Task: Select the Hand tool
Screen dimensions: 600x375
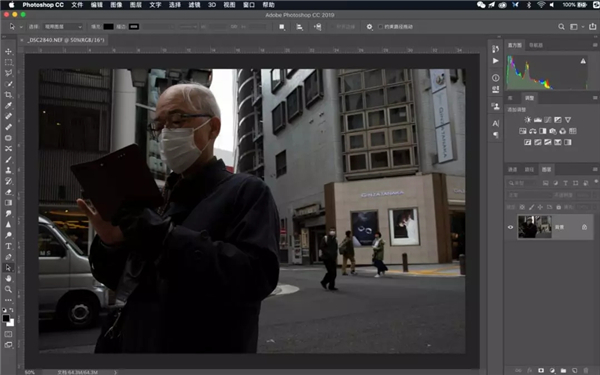Action: tap(8, 279)
